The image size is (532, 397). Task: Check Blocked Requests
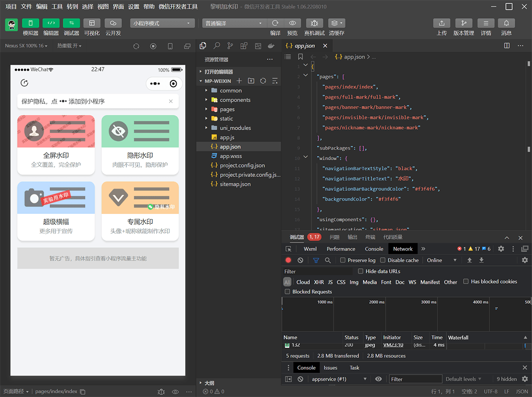(x=287, y=292)
